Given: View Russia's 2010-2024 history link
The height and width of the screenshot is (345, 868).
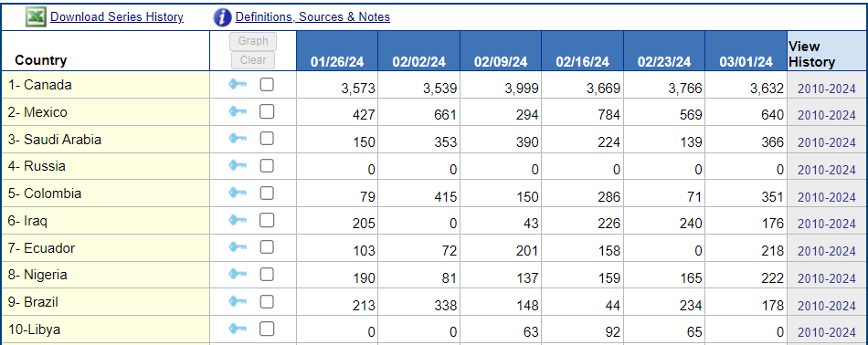Looking at the screenshot, I should pos(827,170).
